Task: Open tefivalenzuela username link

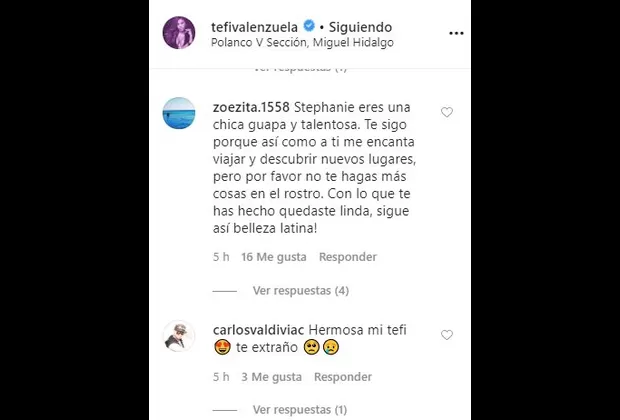Action: pos(254,27)
